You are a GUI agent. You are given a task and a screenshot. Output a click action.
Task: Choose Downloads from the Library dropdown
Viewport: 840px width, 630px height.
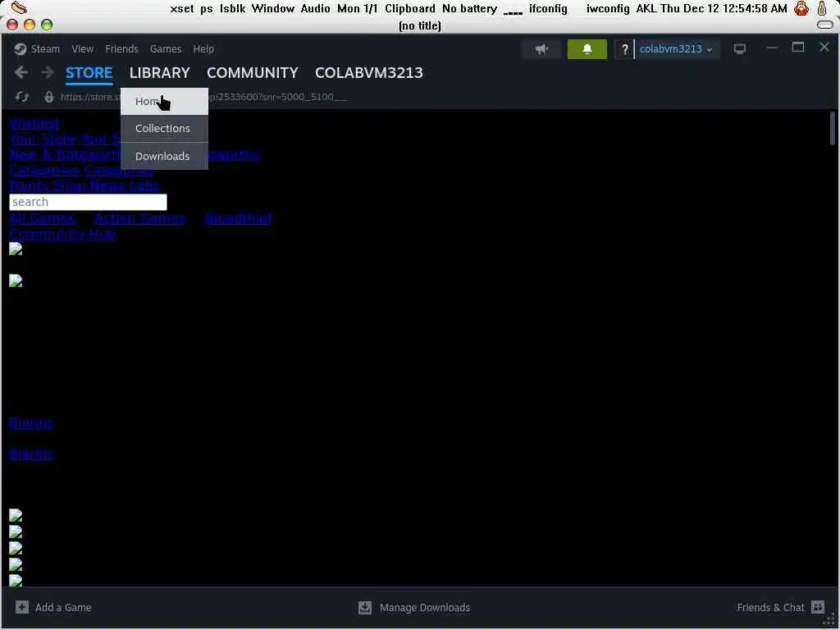pyautogui.click(x=164, y=156)
